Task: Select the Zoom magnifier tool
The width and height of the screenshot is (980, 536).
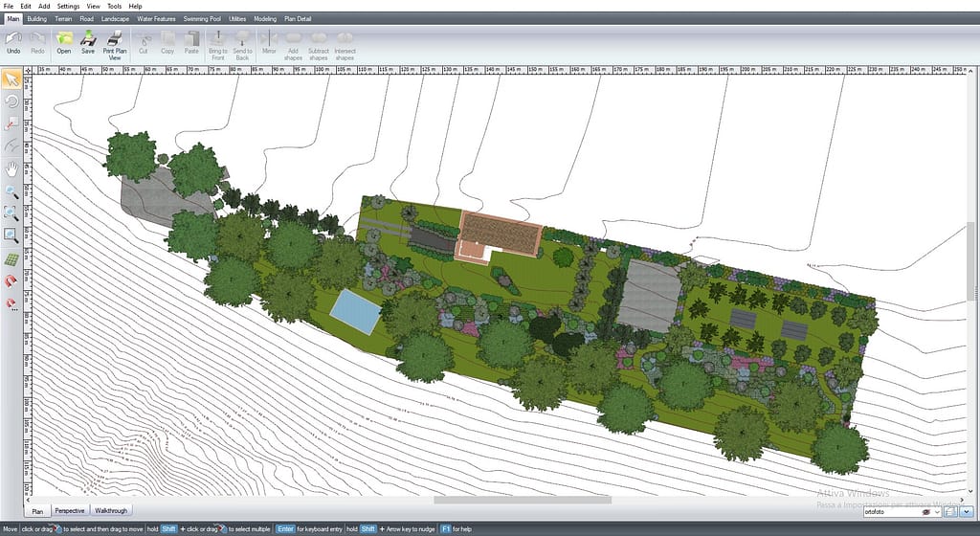Action: (x=11, y=191)
